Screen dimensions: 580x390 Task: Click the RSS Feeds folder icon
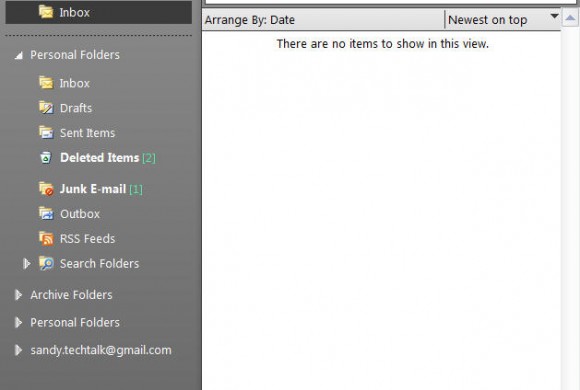[x=46, y=238]
